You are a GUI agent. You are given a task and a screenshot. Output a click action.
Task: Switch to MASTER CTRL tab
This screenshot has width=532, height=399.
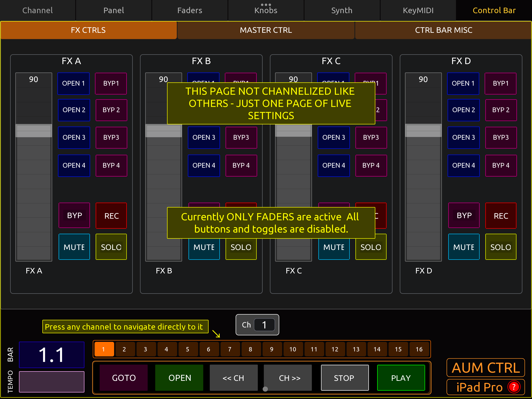coord(266,30)
